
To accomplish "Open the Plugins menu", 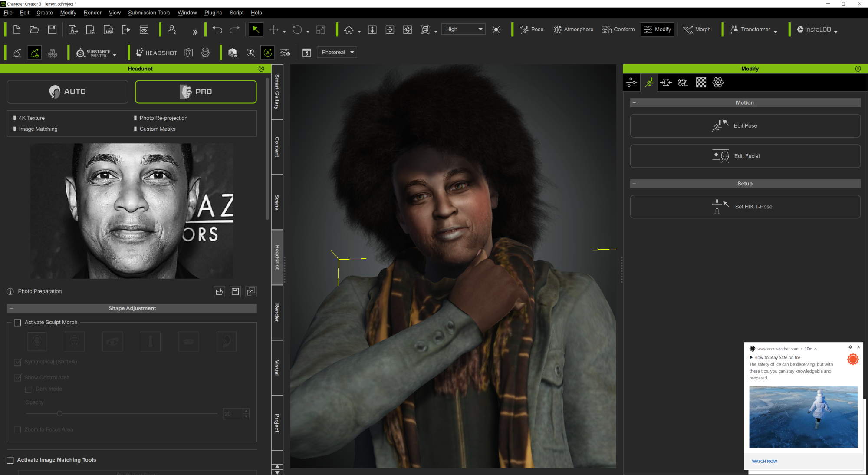I will 213,13.
